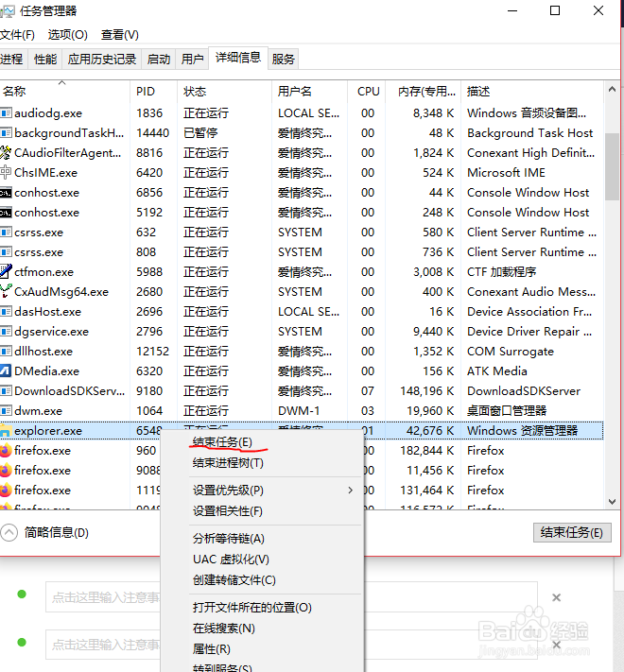
Task: Click the backgroundTaskHost process icon
Action: tap(6, 133)
